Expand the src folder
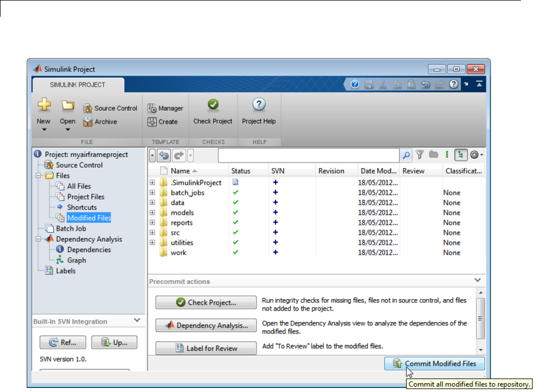Viewport: 535px width, 392px height. [153, 232]
